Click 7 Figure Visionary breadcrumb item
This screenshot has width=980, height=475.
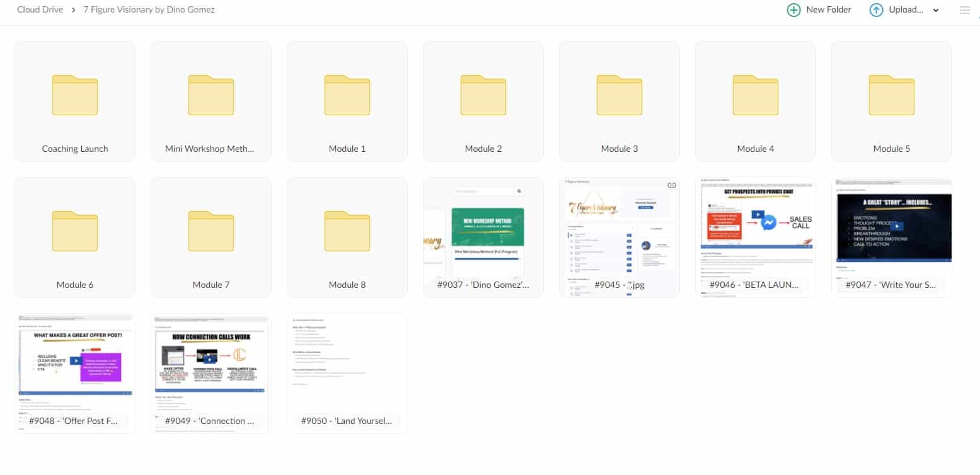(x=149, y=10)
